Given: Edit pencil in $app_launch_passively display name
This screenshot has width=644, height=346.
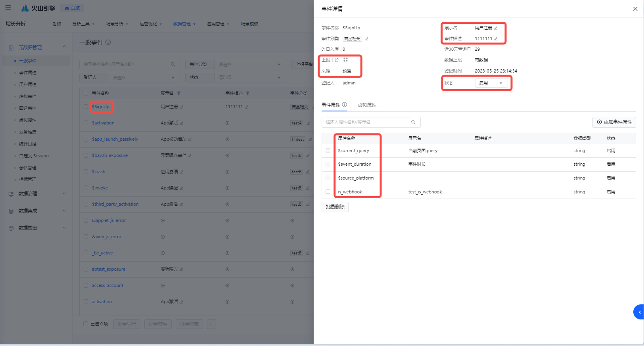Looking at the screenshot, I should (x=190, y=140).
